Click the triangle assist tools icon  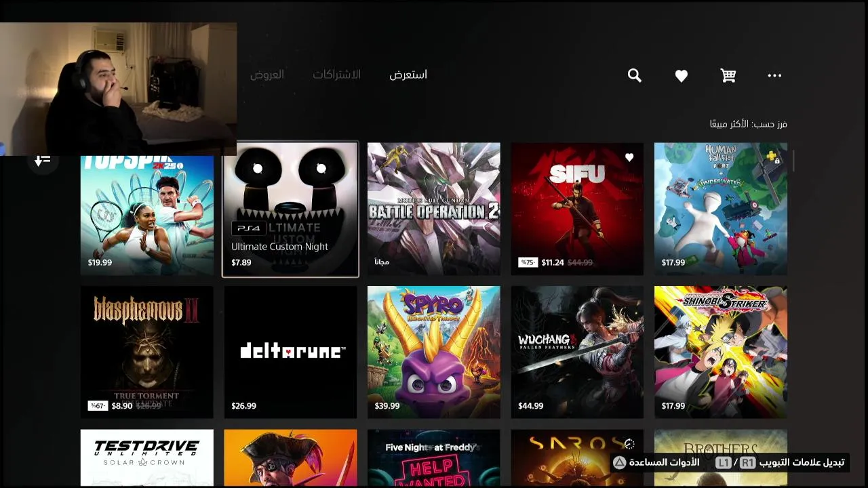[x=619, y=462]
